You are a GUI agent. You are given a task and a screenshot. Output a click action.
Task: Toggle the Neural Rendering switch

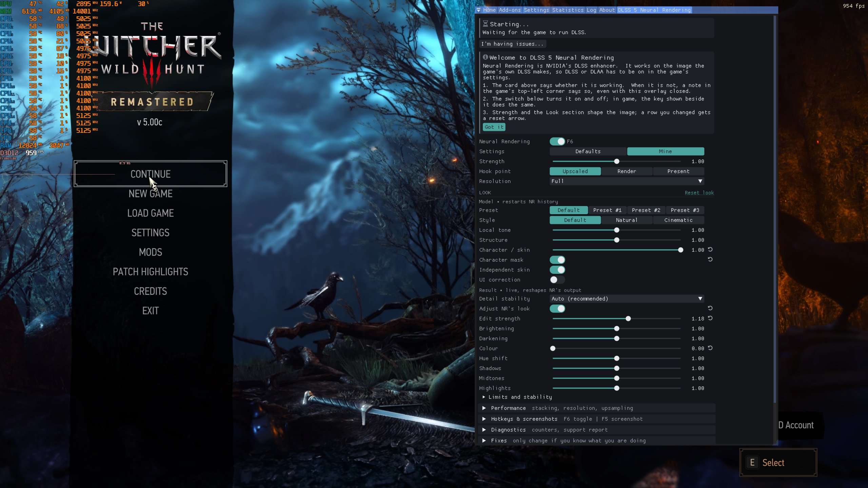pos(557,141)
